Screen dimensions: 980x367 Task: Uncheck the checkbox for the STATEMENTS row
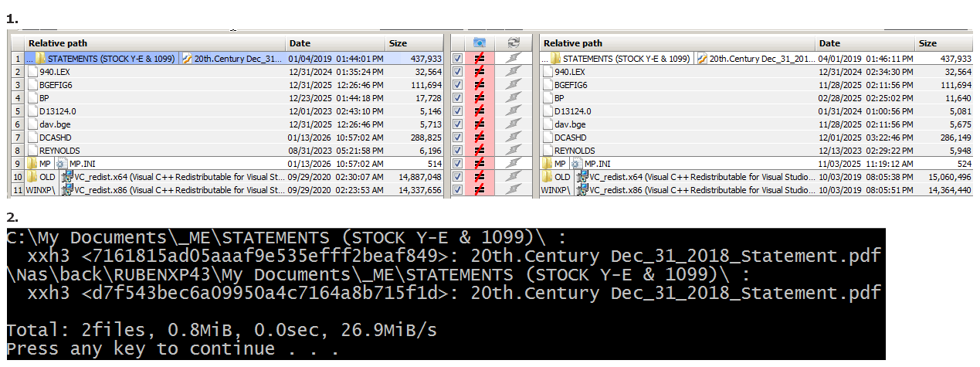click(458, 59)
